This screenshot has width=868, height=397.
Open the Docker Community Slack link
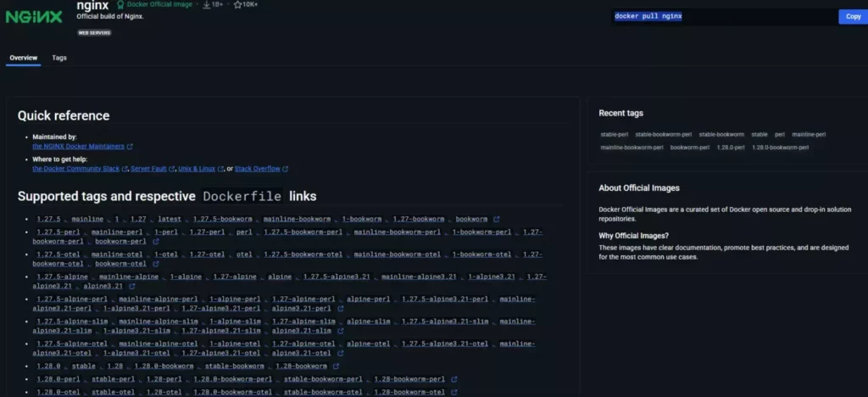pos(75,169)
